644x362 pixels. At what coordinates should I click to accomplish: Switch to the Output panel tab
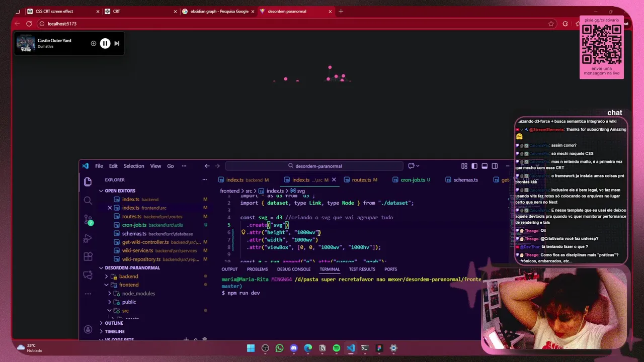[x=229, y=269]
